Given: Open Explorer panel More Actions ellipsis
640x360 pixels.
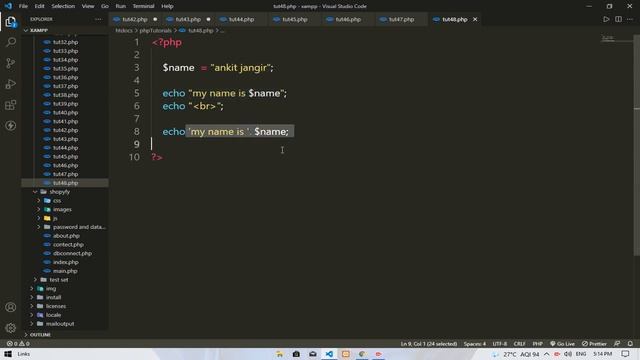Looking at the screenshot, I should pyautogui.click(x=98, y=19).
